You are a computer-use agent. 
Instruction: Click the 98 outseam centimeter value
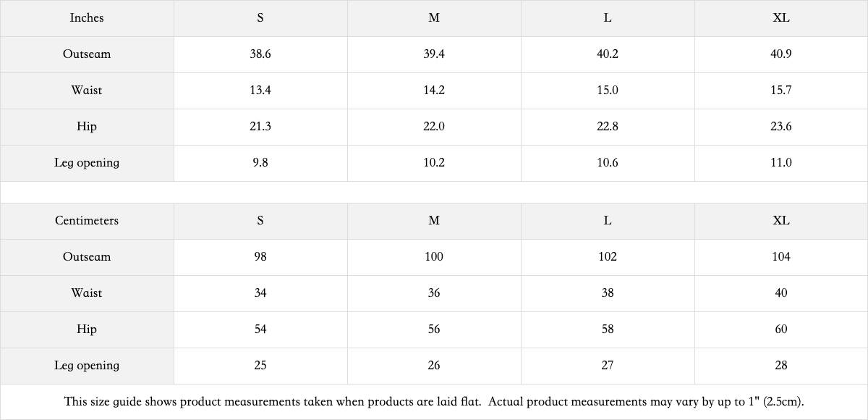click(260, 257)
